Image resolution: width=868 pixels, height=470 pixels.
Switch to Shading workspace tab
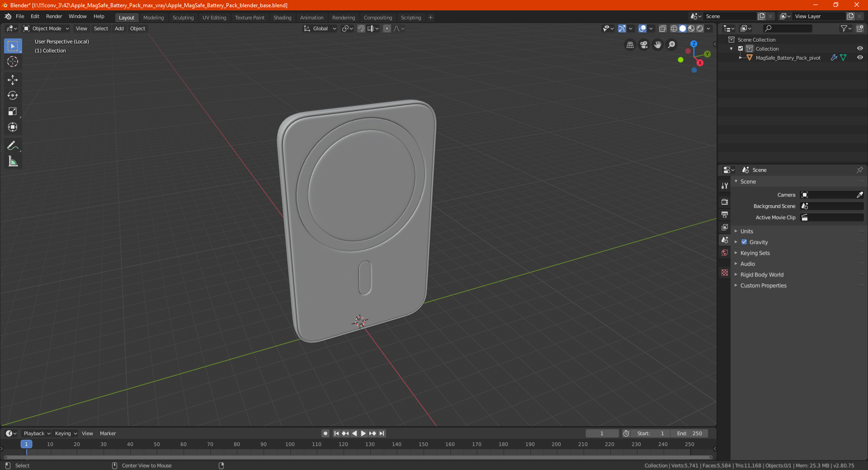pyautogui.click(x=282, y=18)
